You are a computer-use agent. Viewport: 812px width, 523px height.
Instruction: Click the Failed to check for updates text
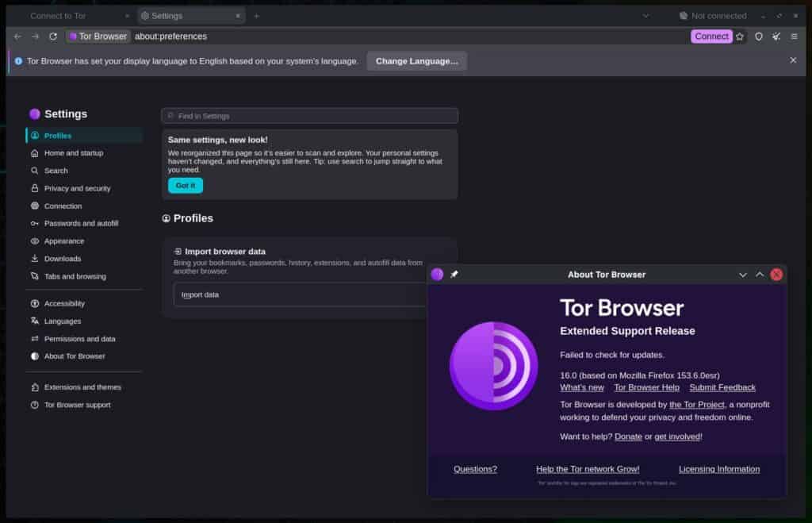tap(611, 355)
